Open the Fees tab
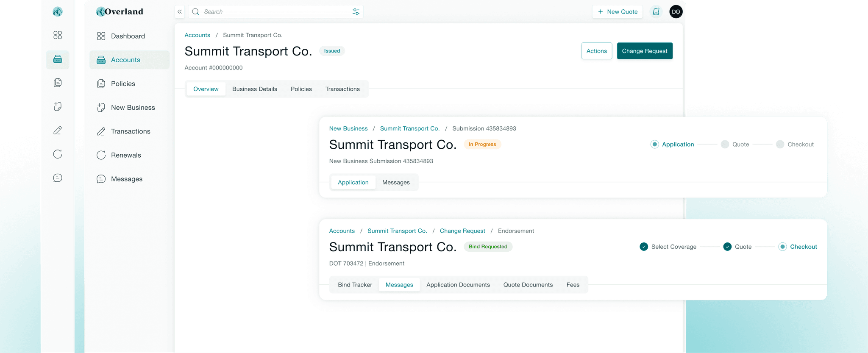 (x=573, y=285)
